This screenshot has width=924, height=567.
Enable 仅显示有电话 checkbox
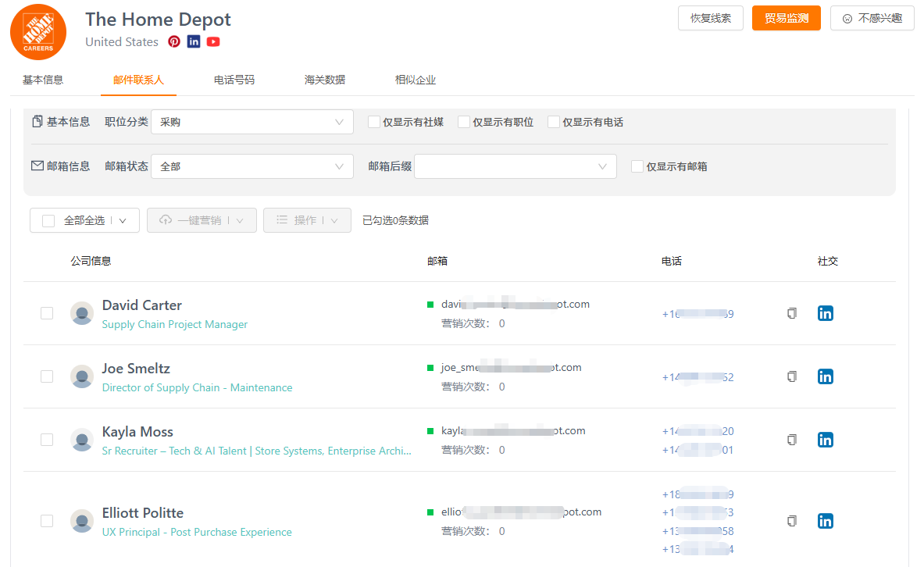(x=553, y=122)
